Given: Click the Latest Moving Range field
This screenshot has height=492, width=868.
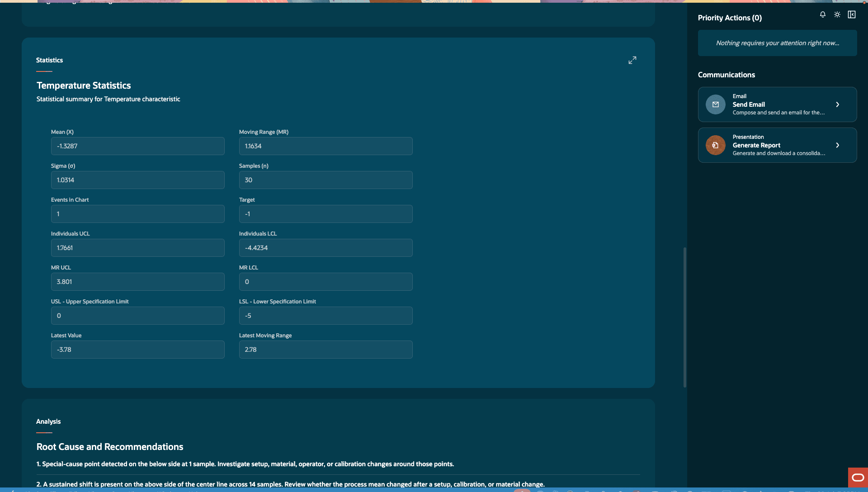Looking at the screenshot, I should (325, 350).
